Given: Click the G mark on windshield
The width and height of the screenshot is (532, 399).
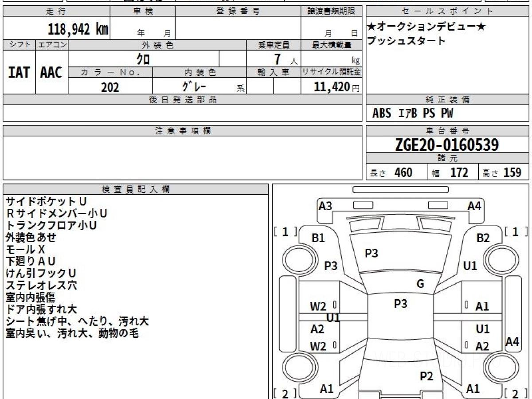Looking at the screenshot, I should [x=420, y=284].
